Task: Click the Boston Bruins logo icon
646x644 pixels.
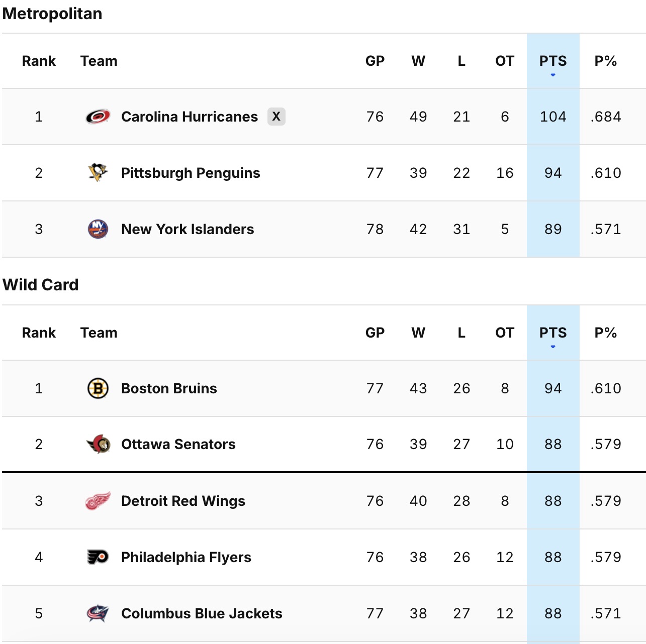Action: [x=98, y=388]
